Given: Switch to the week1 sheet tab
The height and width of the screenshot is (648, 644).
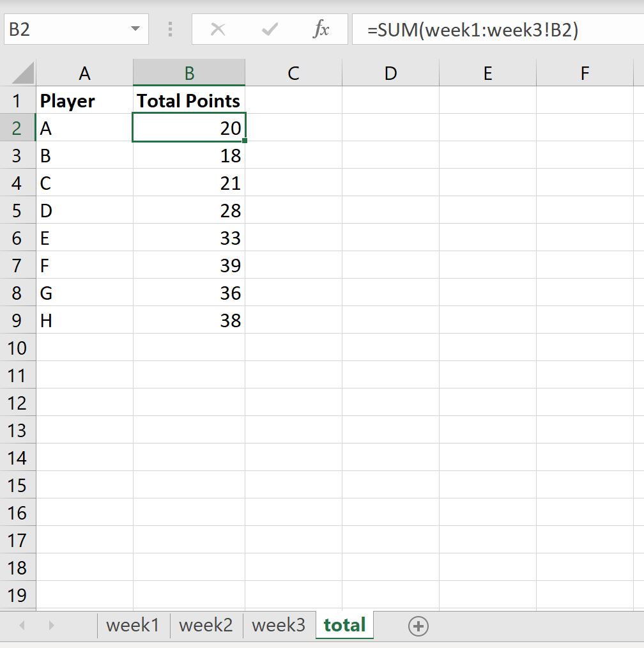Looking at the screenshot, I should coord(133,625).
